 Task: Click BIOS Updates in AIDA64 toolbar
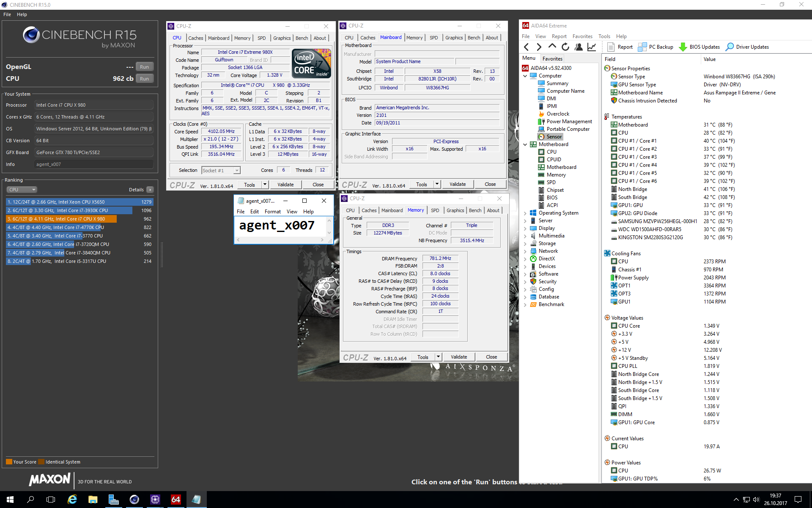point(699,47)
